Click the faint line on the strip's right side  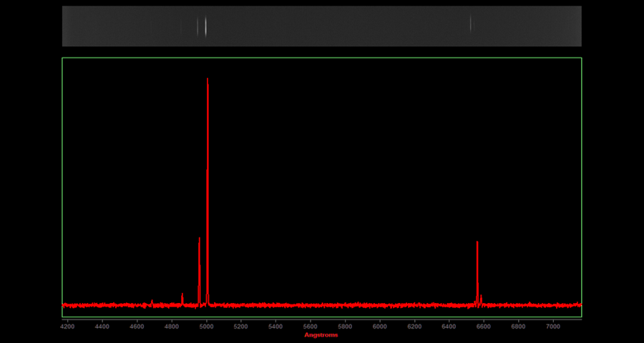coord(470,24)
